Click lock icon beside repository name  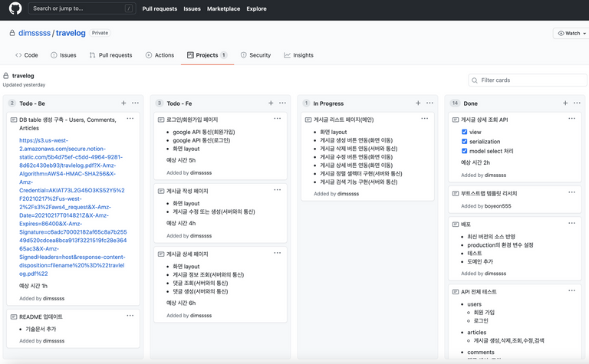click(12, 33)
